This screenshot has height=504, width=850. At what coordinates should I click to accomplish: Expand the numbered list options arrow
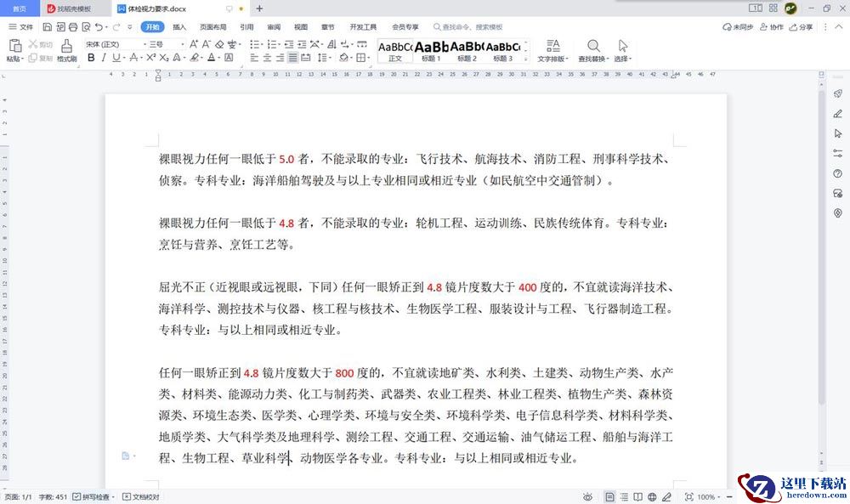pyautogui.click(x=279, y=44)
